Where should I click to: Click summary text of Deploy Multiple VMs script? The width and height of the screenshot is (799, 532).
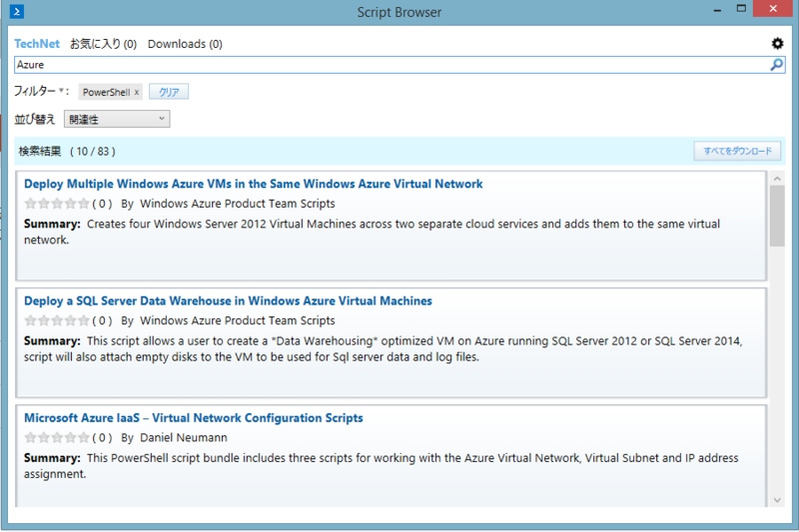click(372, 232)
